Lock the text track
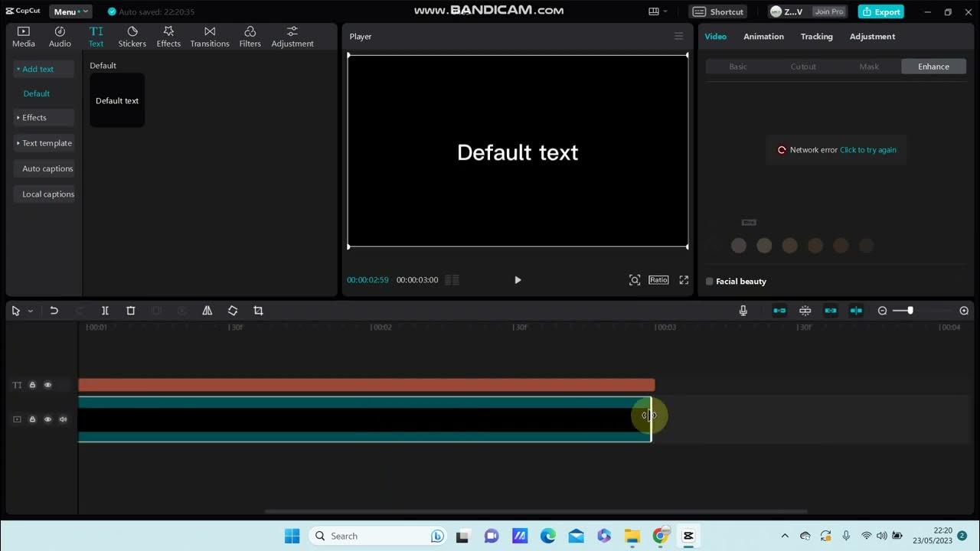This screenshot has width=980, height=551. pos(32,385)
